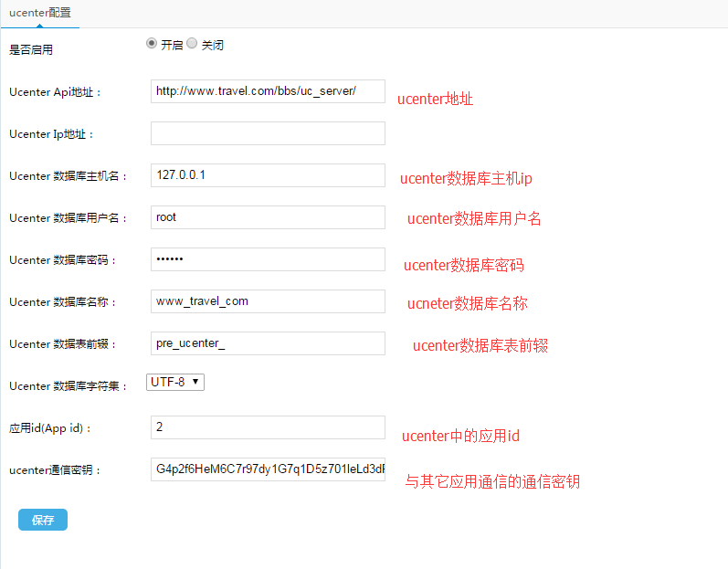728x569 pixels.
Task: Select the 关闭 radio button
Action: [x=192, y=43]
